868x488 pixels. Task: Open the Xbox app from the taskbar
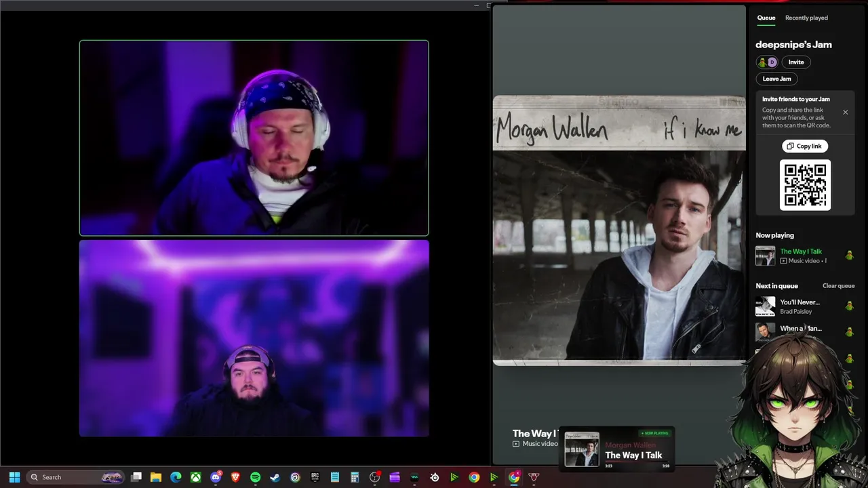coord(195,477)
